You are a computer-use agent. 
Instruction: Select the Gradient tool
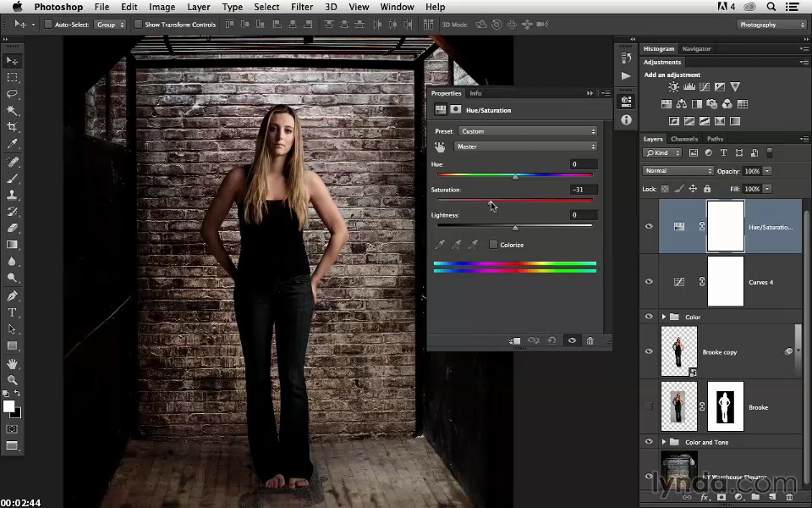pos(12,245)
